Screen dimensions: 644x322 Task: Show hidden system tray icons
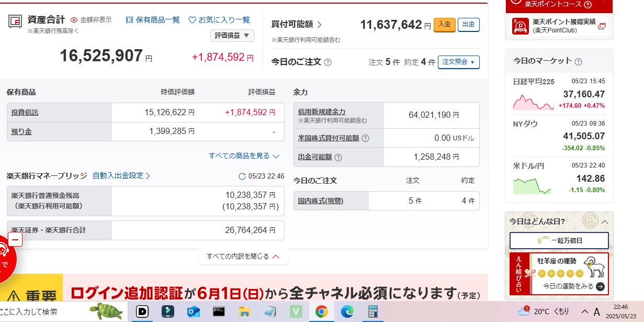point(584,312)
